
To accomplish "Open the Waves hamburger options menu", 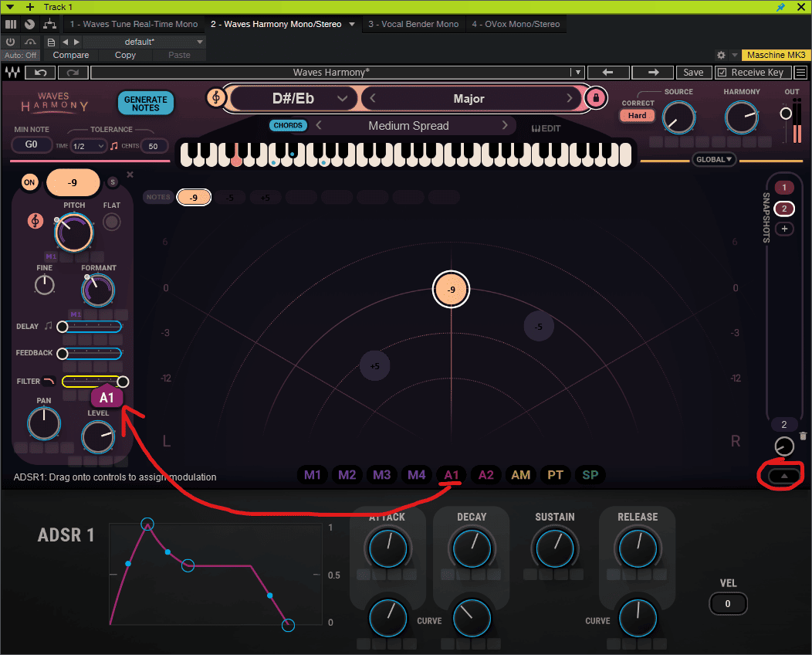I will pos(800,73).
